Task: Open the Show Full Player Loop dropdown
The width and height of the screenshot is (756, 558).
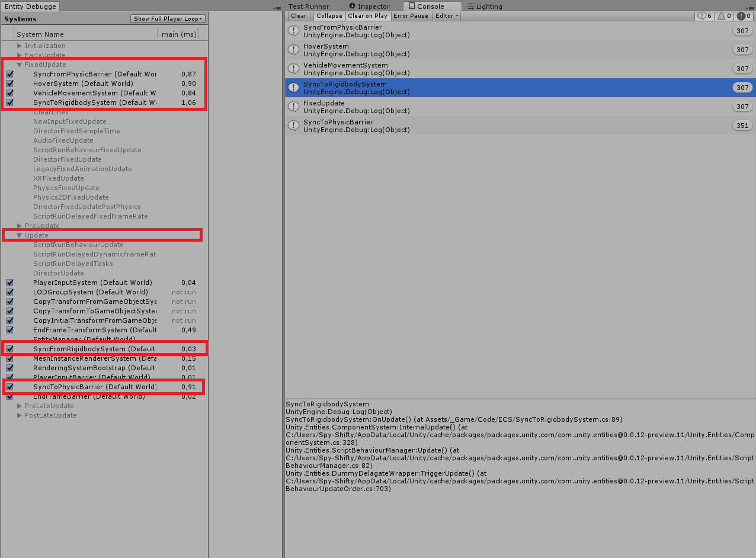Action: 168,18
